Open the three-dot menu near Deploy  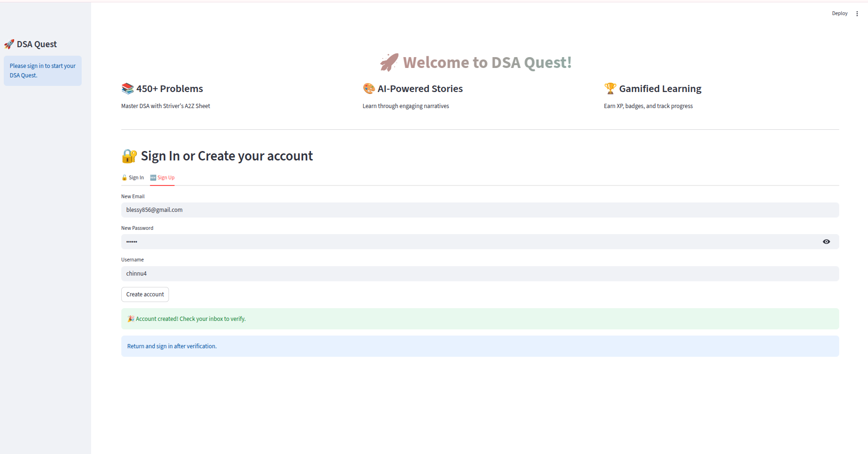click(858, 13)
